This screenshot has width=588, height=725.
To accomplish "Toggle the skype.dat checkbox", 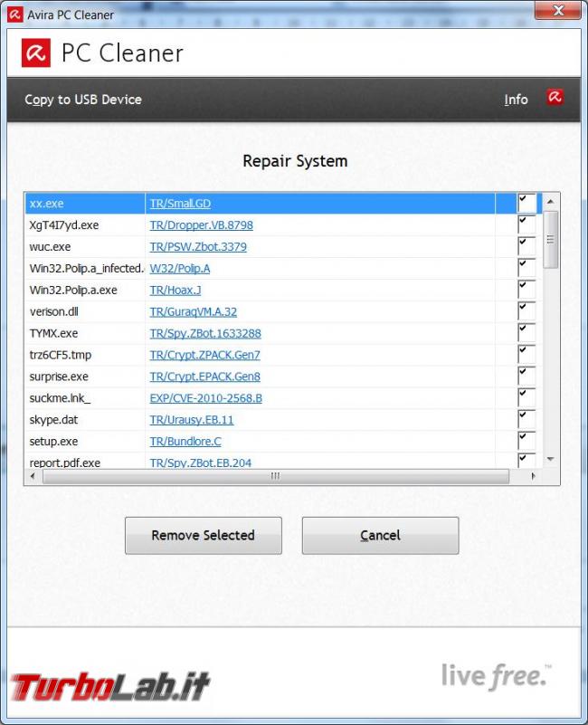I will (526, 419).
